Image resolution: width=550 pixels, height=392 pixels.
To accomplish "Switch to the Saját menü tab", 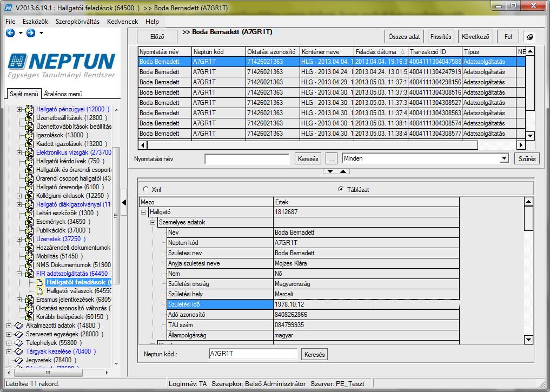I will [x=24, y=94].
